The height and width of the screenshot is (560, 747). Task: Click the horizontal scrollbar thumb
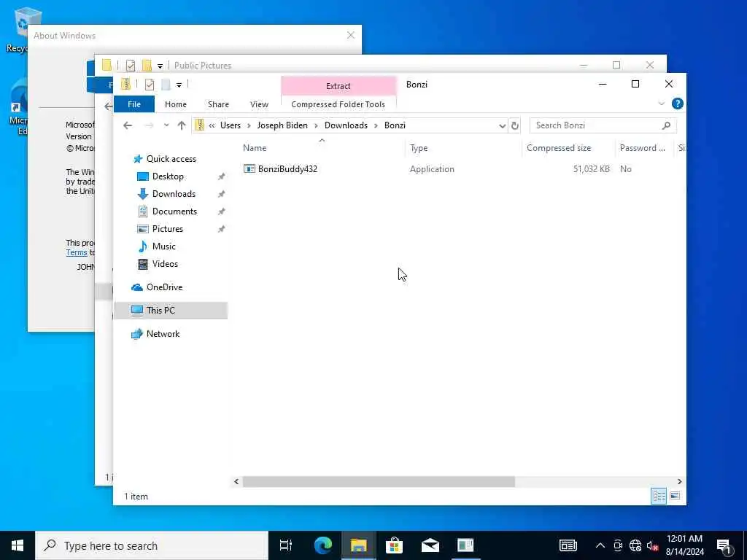[x=379, y=482]
